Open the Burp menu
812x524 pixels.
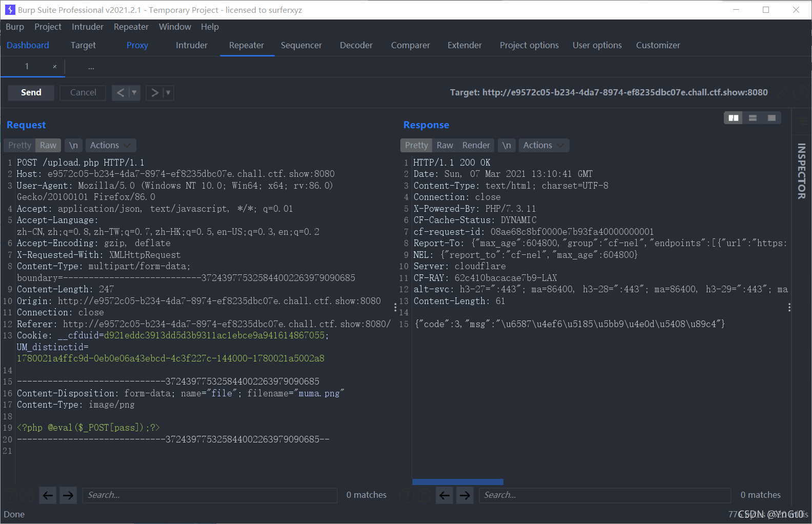click(15, 27)
